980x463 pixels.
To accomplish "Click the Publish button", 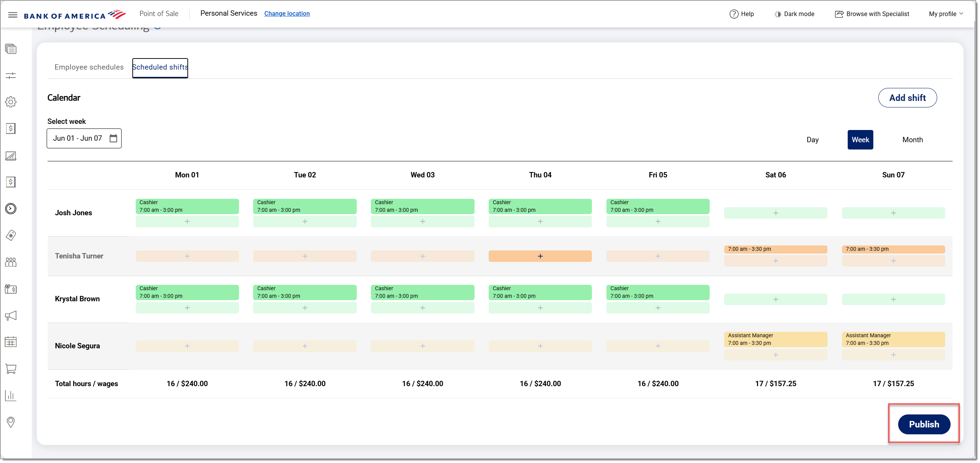I will coord(924,424).
